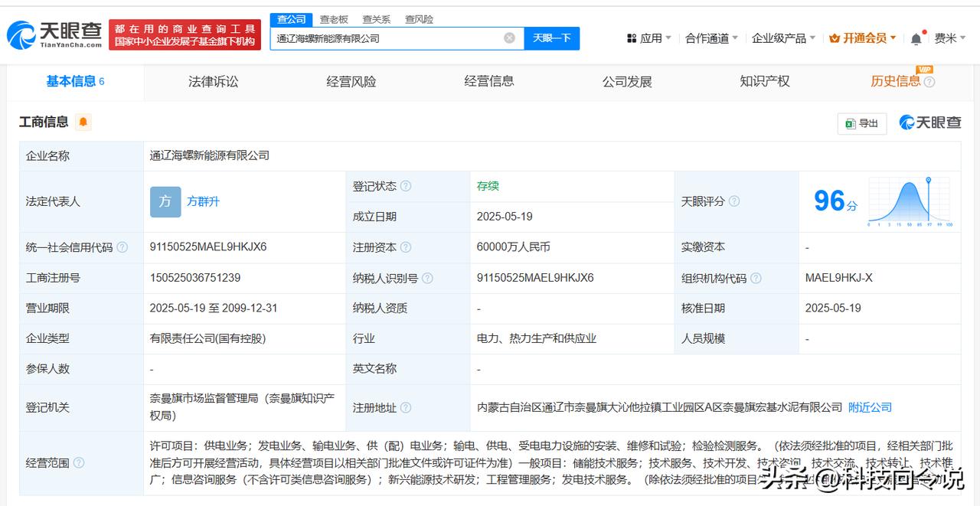Click the help icon next to 纳税人识别号

point(427,278)
